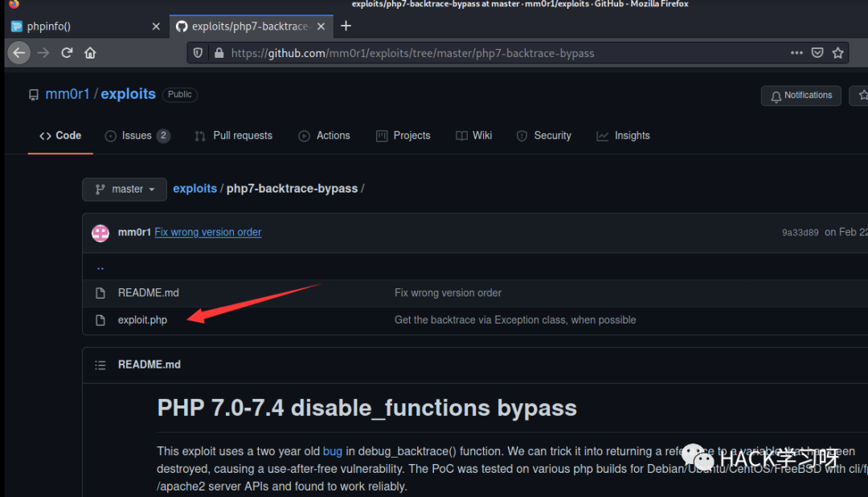
Task: Open the Actions tab
Action: pyautogui.click(x=325, y=136)
